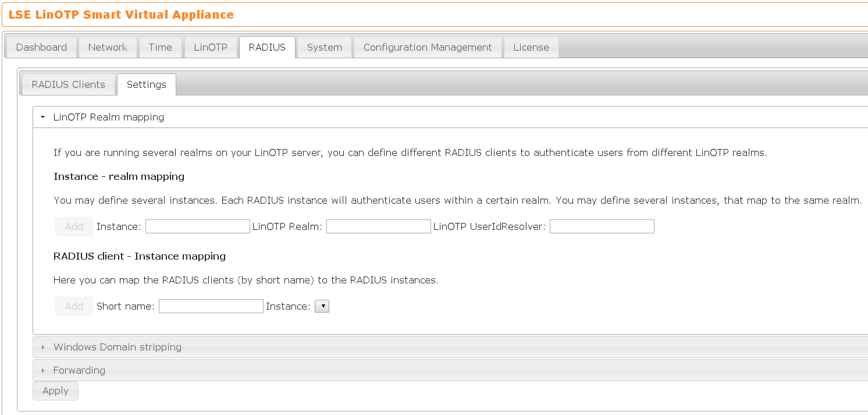Expand the Forwarding section
868x415 pixels.
79,370
